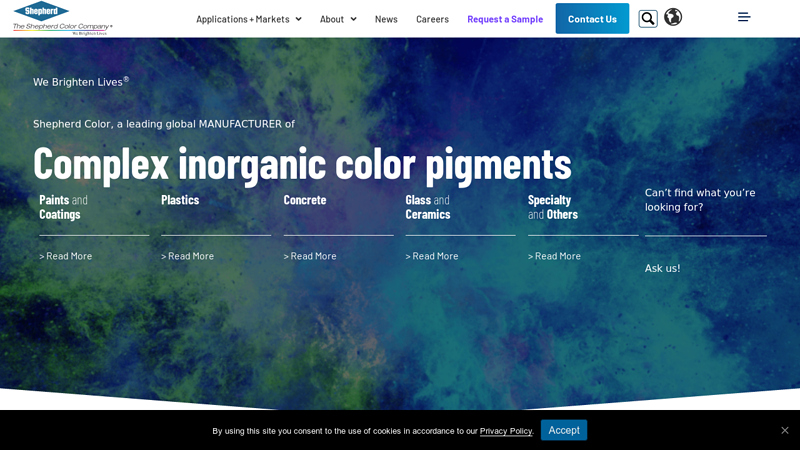Read more about Plastics
800x450 pixels.
click(188, 256)
